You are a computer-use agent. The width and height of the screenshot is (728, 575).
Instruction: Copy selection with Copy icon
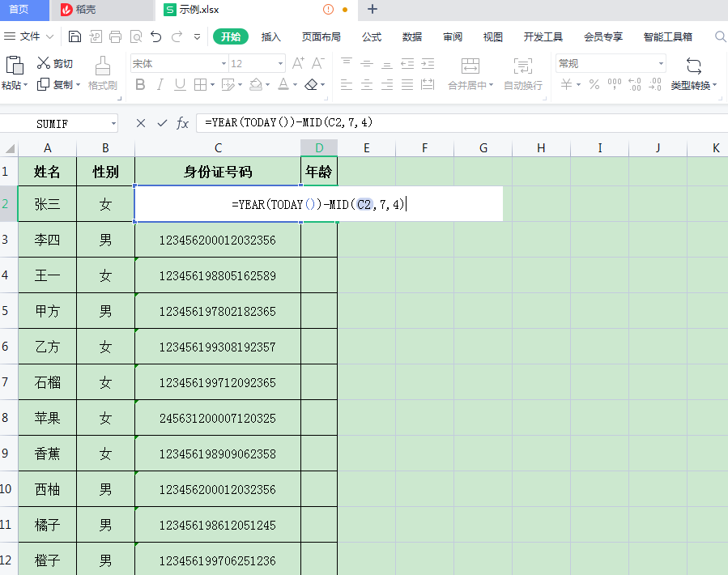pos(43,84)
